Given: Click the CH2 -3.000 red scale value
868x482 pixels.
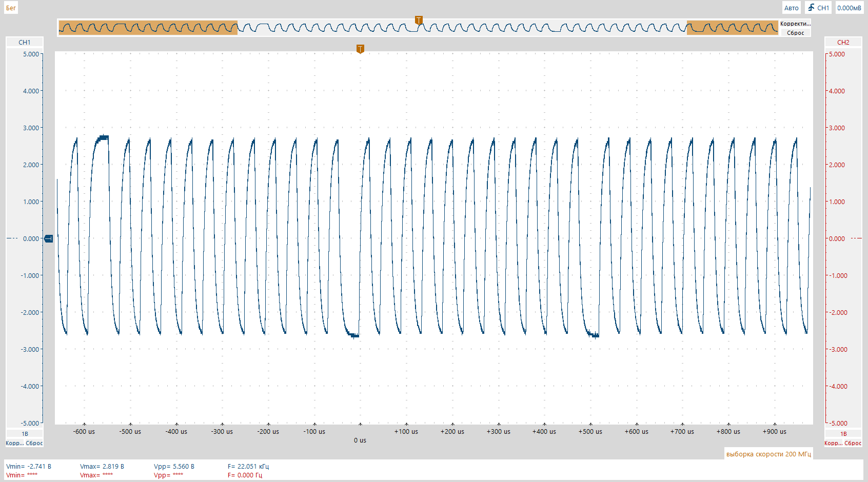Looking at the screenshot, I should click(838, 349).
